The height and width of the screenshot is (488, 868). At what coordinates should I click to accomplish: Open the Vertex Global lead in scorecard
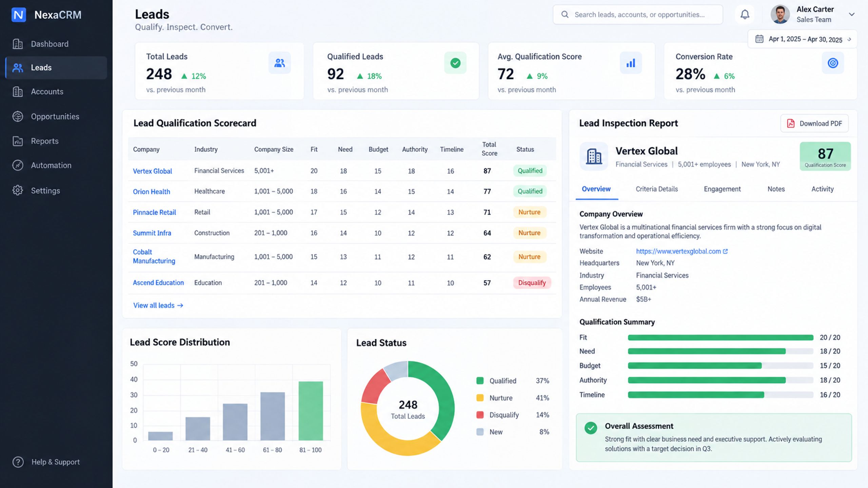152,171
